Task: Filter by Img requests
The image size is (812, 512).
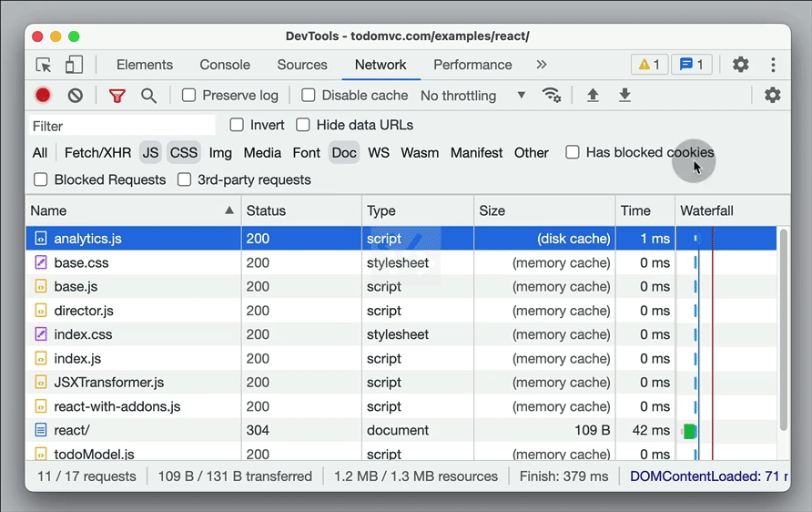Action: (x=220, y=153)
